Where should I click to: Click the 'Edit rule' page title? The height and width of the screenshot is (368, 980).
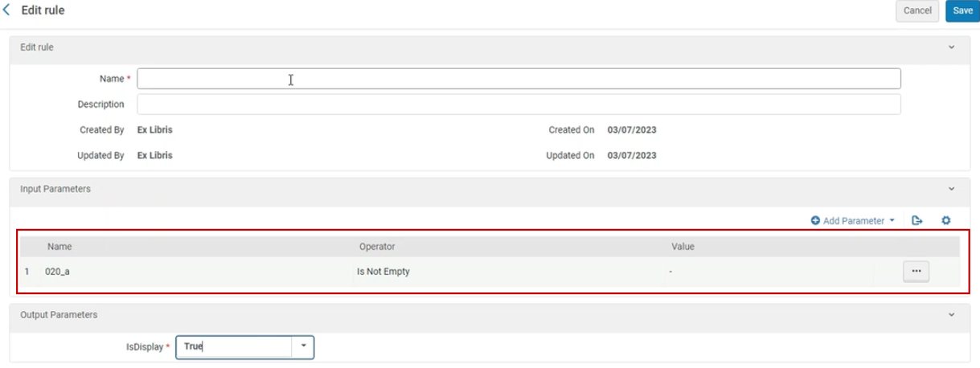pyautogui.click(x=43, y=10)
